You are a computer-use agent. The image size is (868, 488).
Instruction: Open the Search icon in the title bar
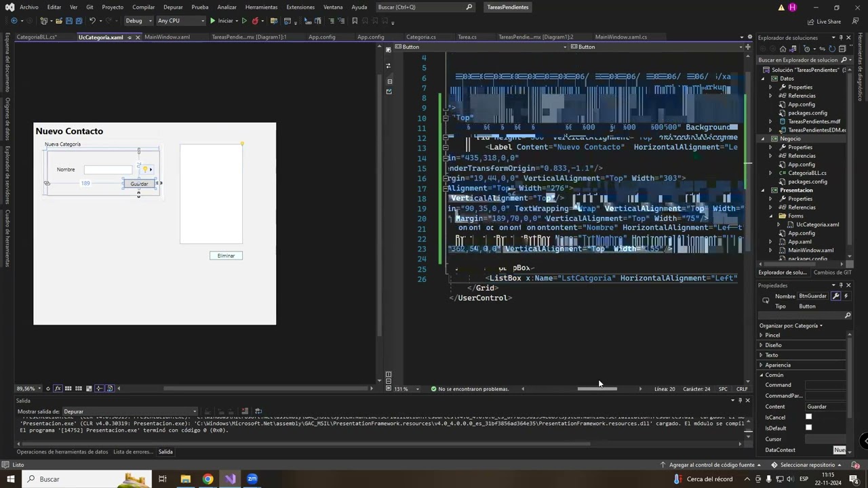click(469, 7)
